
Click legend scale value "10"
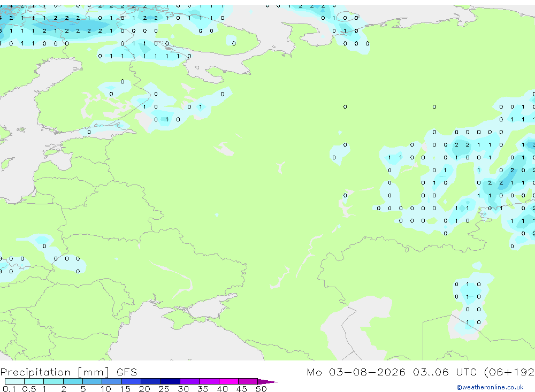106,389
